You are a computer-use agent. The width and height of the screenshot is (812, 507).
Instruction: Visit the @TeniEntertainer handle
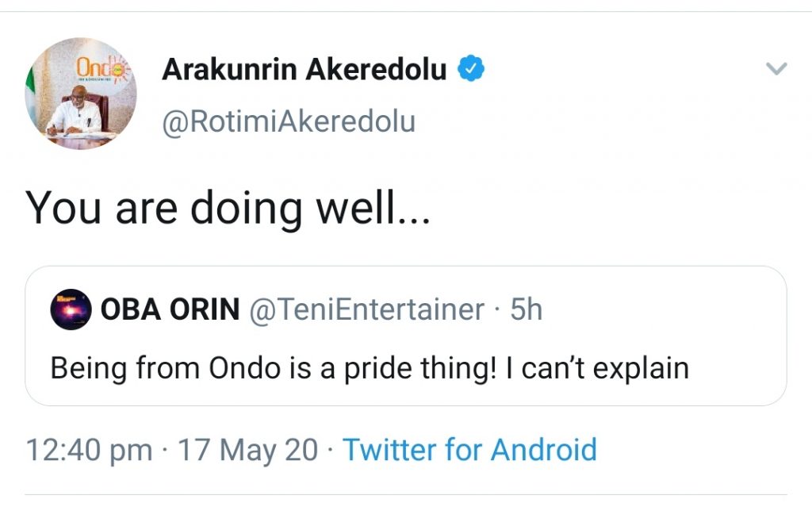pos(366,309)
